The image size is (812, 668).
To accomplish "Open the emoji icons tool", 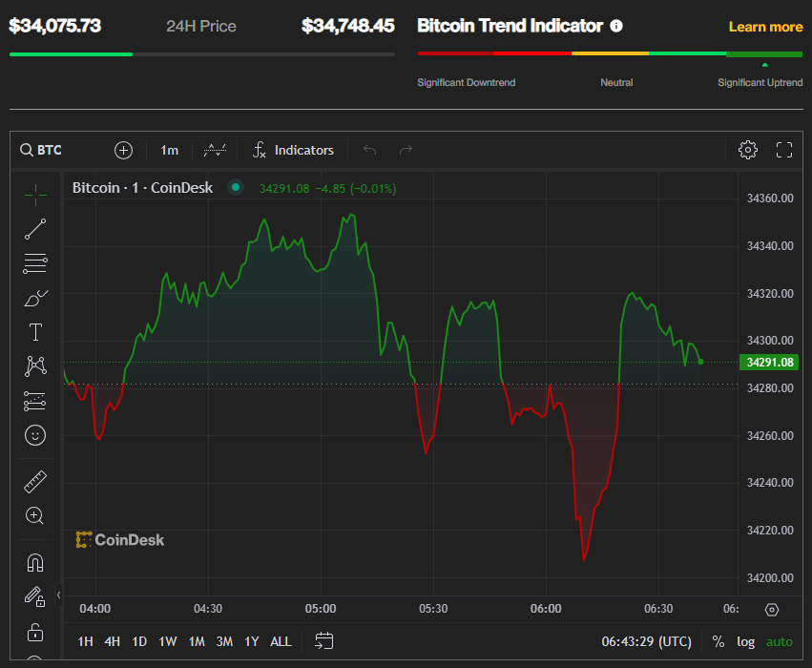I will [35, 435].
